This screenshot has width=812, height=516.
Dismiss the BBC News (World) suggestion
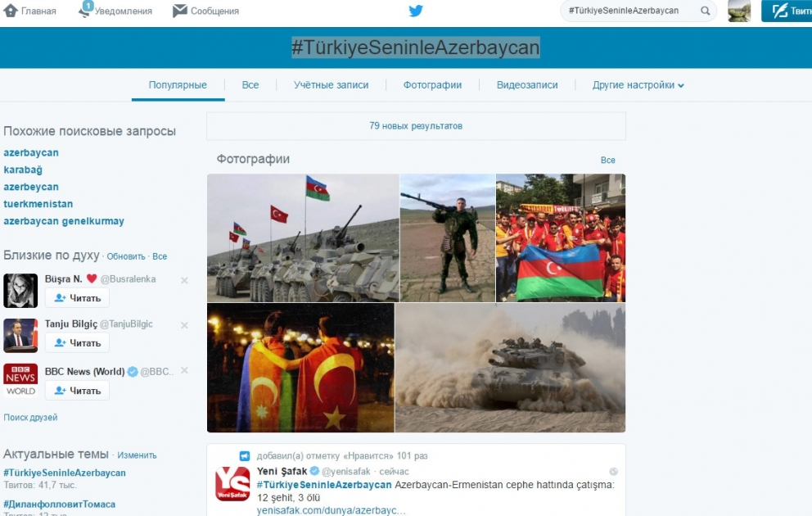coord(184,370)
